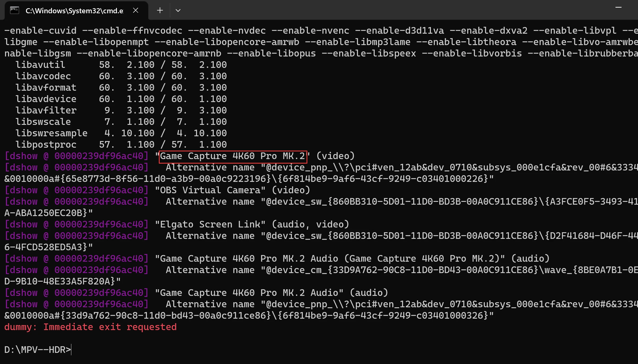Click the red "Immediate exit requested" message
This screenshot has width=638, height=364.
(110, 327)
